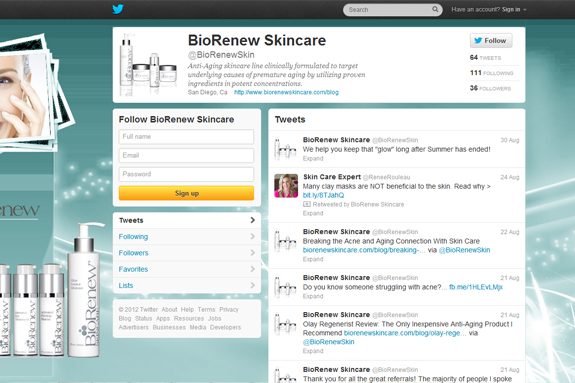Open the 24 Aug tweet timestamp
The width and height of the screenshot is (575, 383).
(510, 177)
